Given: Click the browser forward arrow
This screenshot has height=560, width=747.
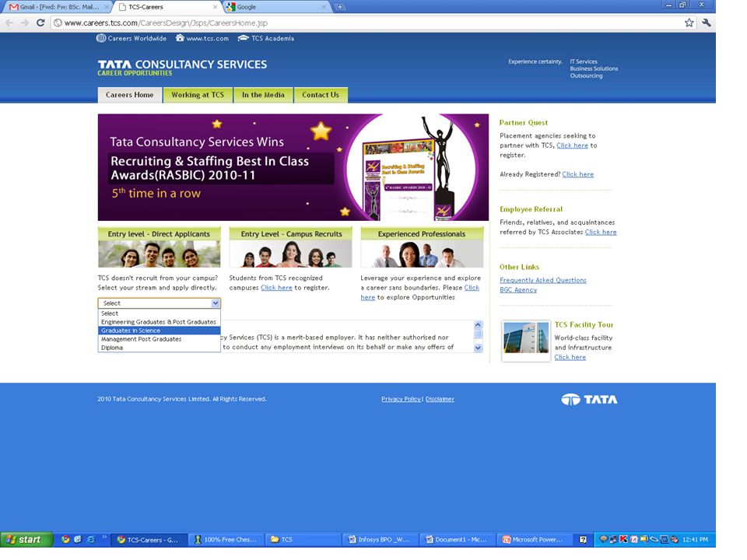Looking at the screenshot, I should (25, 23).
